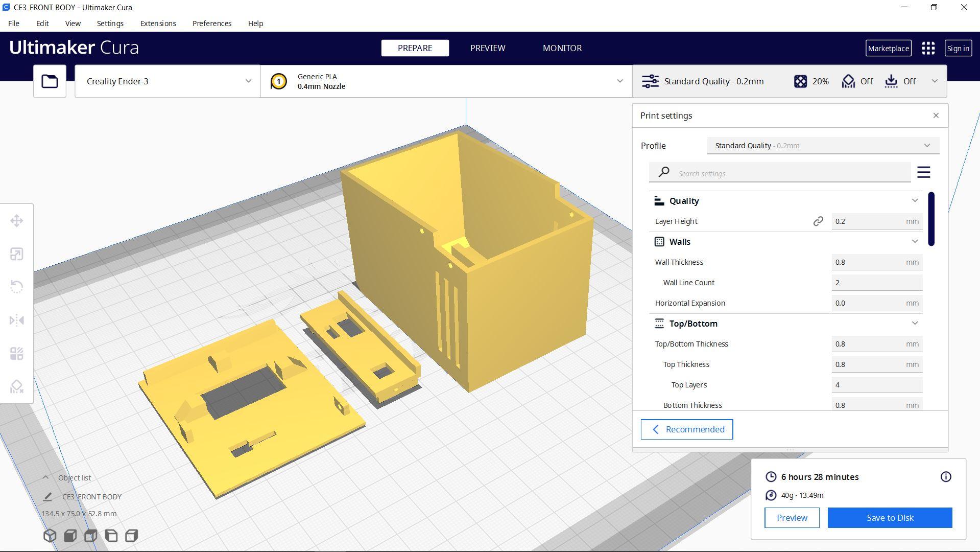Switch to right side view cube
The height and width of the screenshot is (552, 980).
[x=131, y=536]
